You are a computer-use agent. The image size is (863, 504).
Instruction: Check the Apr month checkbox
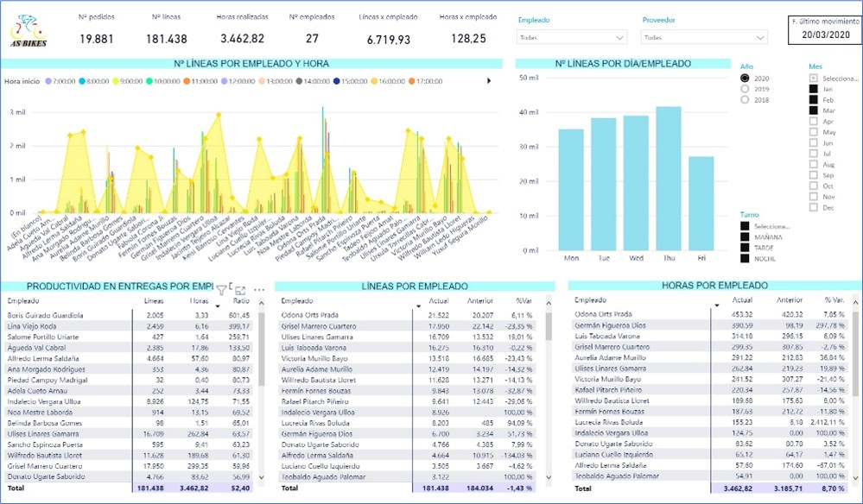(814, 122)
